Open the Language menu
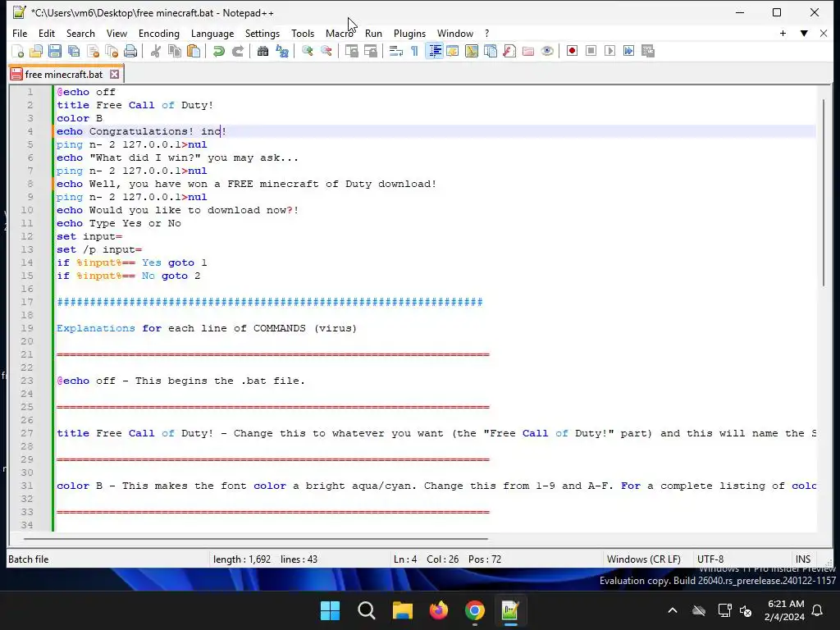 click(212, 33)
